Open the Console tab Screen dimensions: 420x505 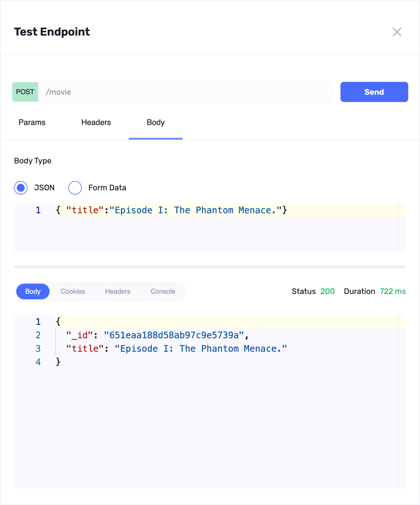(x=163, y=291)
